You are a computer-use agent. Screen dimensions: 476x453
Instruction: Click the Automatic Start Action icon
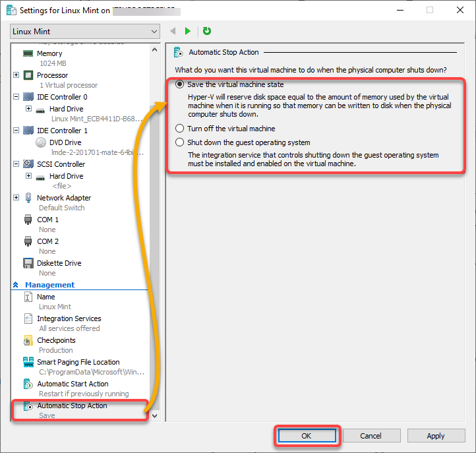click(x=28, y=384)
